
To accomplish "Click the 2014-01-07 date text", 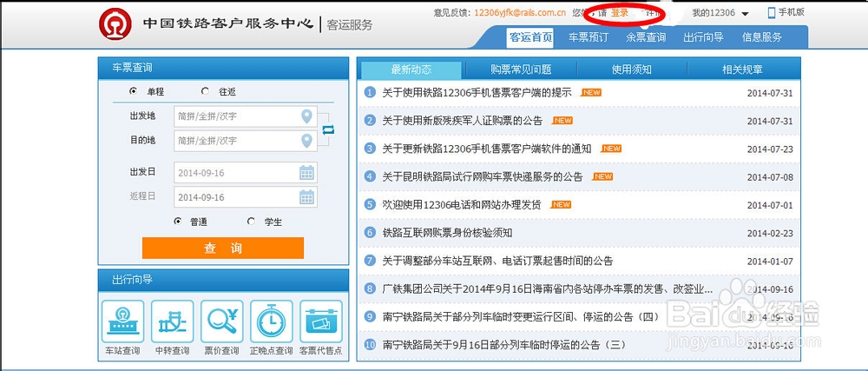I will (x=770, y=262).
